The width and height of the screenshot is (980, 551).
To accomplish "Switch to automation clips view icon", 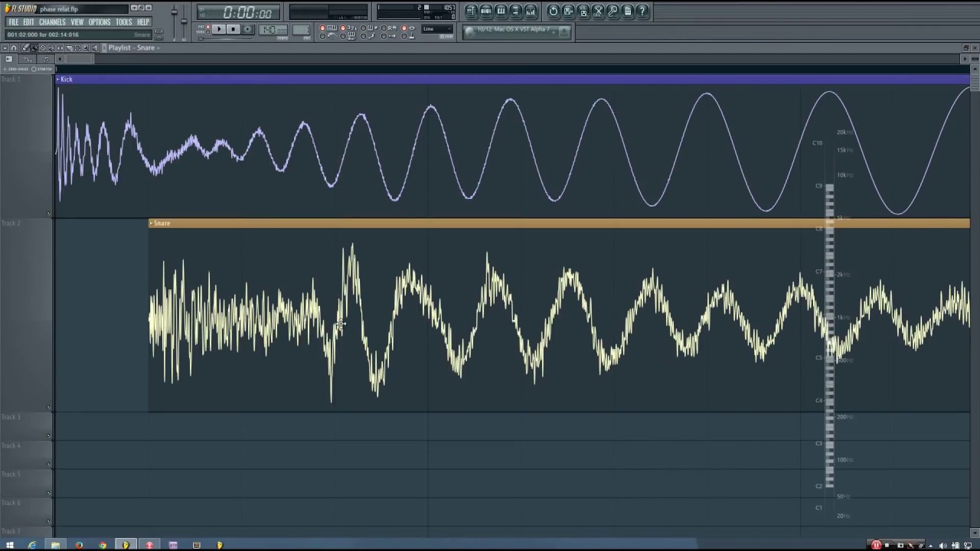I will 28,59.
